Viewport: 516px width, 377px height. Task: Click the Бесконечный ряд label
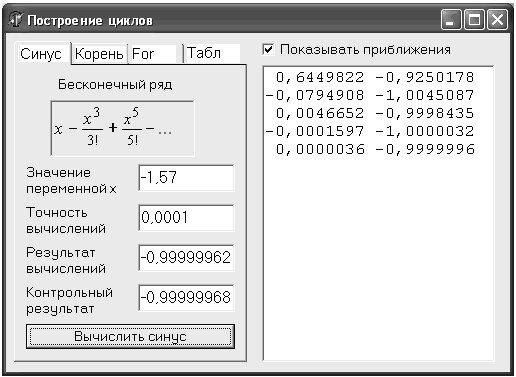point(115,85)
